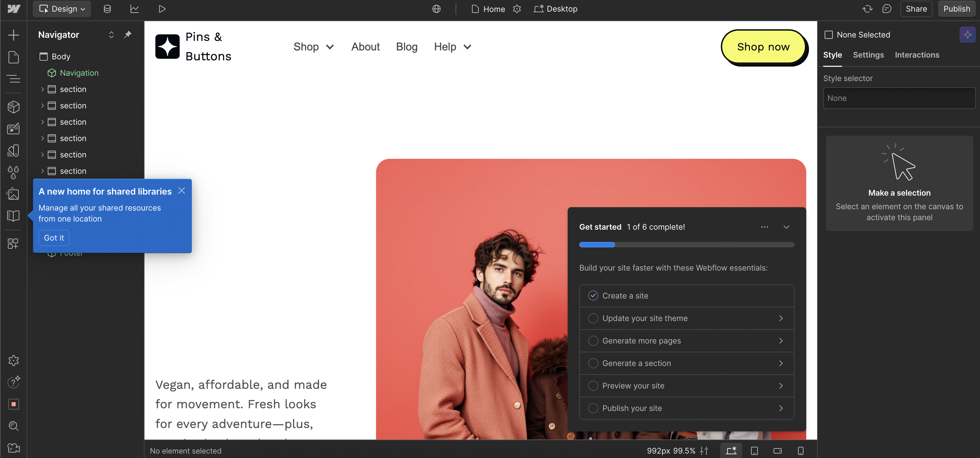Click the Preview play icon

[162, 9]
